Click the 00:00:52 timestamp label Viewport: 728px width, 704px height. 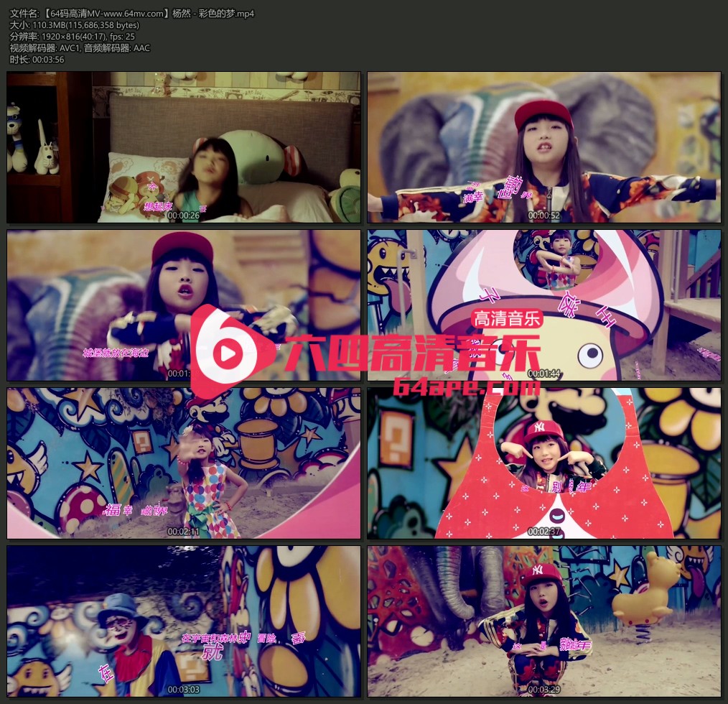(543, 215)
